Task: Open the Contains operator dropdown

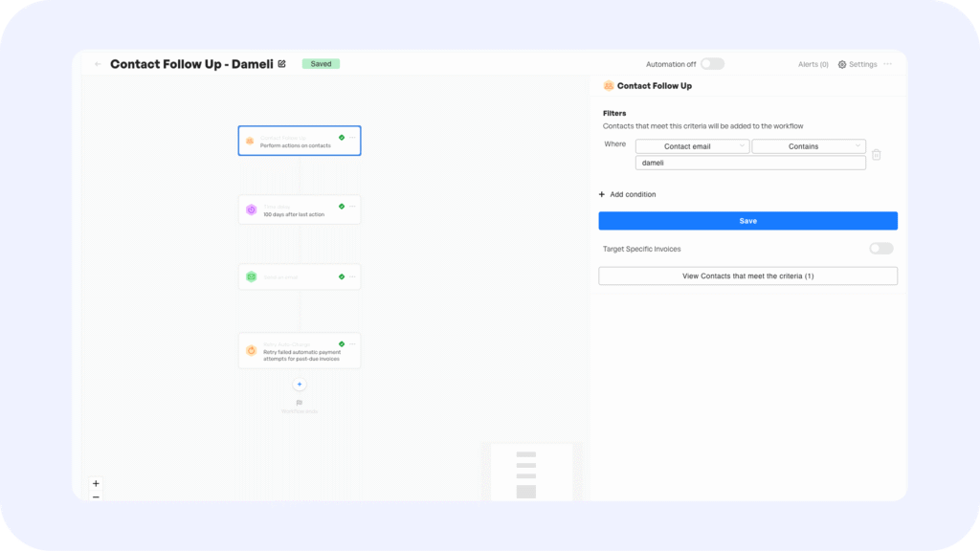Action: (x=809, y=146)
